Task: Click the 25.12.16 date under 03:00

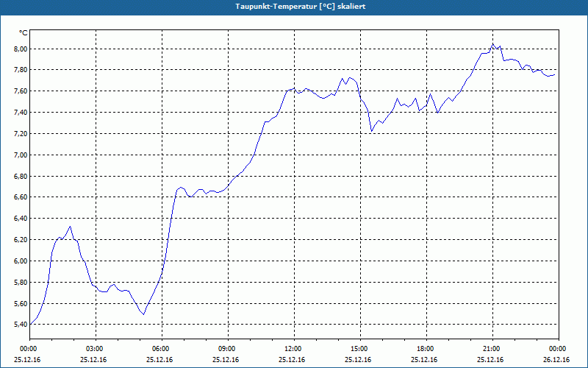Action: coord(93,360)
